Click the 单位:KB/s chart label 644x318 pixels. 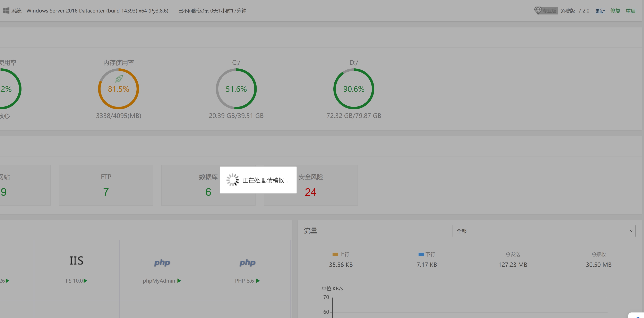(x=332, y=289)
